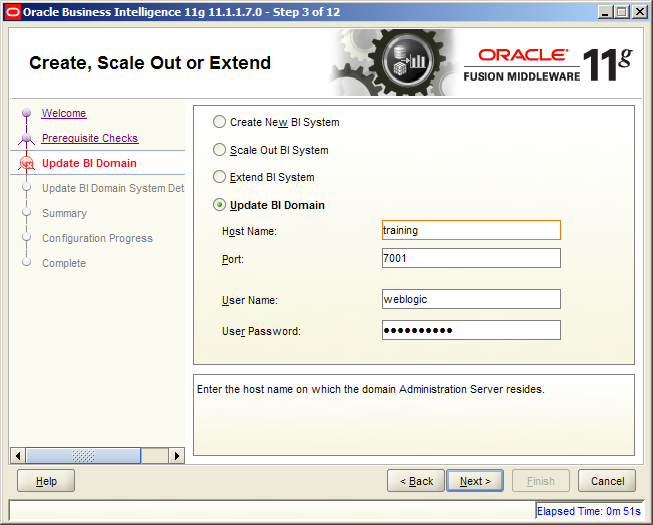653x525 pixels.
Task: Click the Complete step node icon
Action: coord(27,264)
